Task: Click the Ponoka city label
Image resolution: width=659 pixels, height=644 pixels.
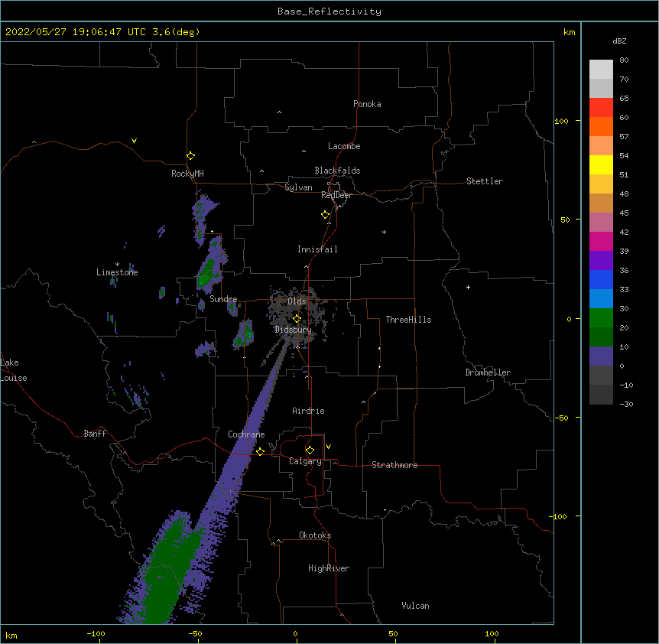Action: click(x=367, y=104)
